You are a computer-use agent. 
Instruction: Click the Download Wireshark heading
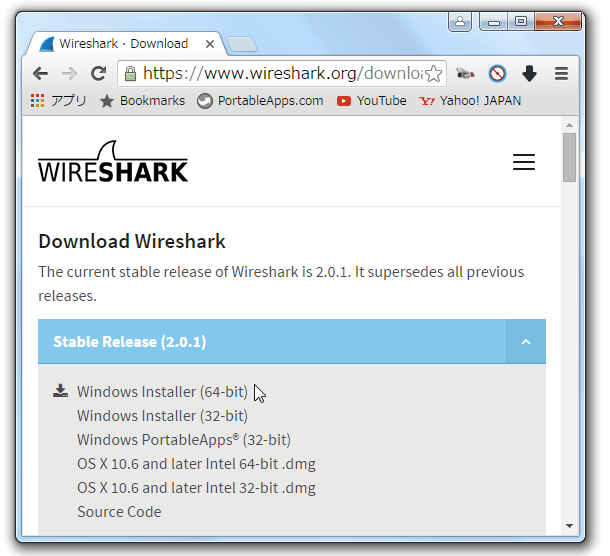[132, 241]
